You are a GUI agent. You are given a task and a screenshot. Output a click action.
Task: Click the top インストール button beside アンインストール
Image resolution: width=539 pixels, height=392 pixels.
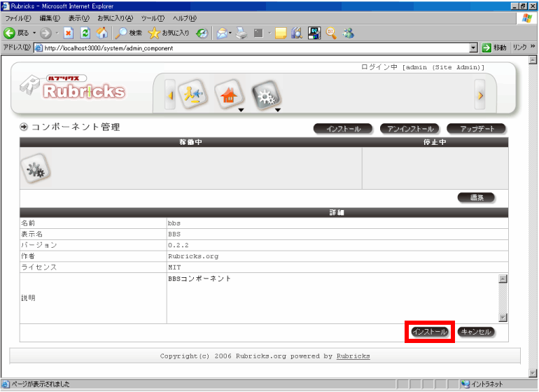343,129
